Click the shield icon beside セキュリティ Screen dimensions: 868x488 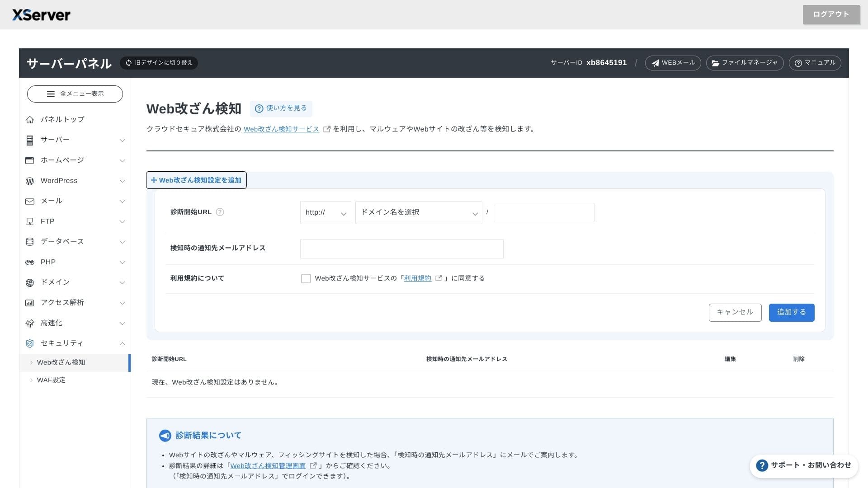click(30, 343)
